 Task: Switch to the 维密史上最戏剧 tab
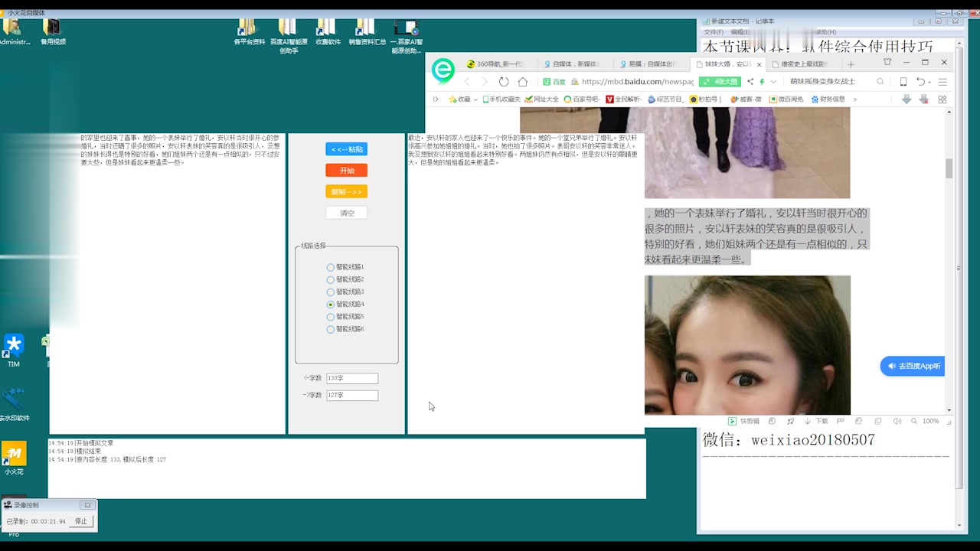tap(804, 64)
